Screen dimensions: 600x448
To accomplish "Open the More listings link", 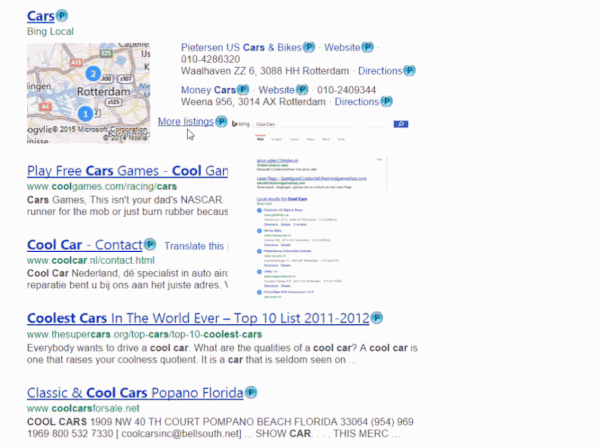I will 186,122.
